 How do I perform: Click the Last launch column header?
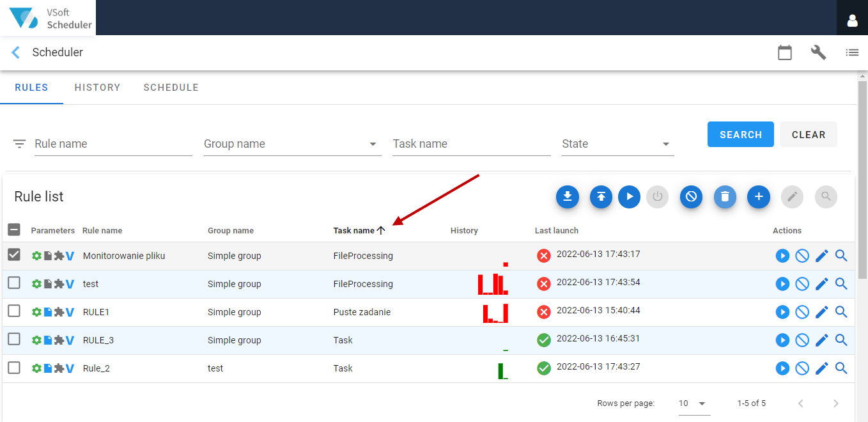pyautogui.click(x=557, y=230)
